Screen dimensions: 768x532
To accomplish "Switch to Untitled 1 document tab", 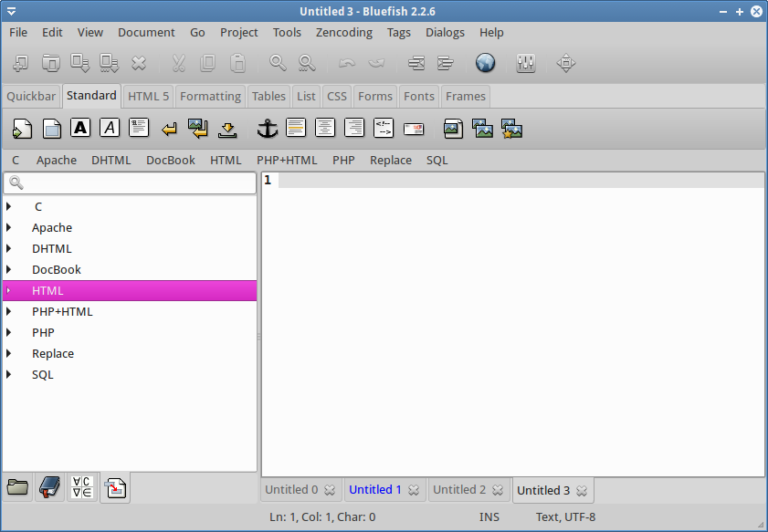I will [375, 490].
